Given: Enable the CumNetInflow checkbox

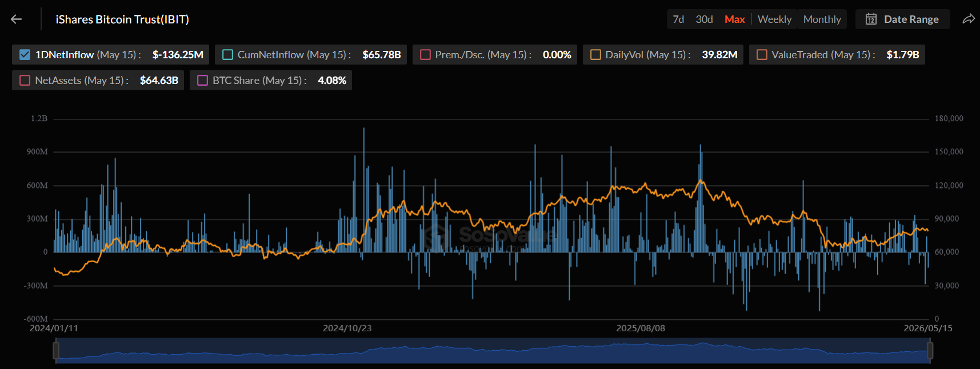Looking at the screenshot, I should 227,55.
